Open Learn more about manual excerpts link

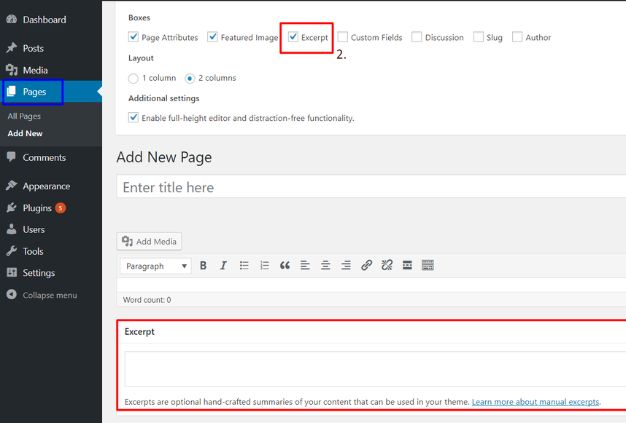tap(535, 402)
